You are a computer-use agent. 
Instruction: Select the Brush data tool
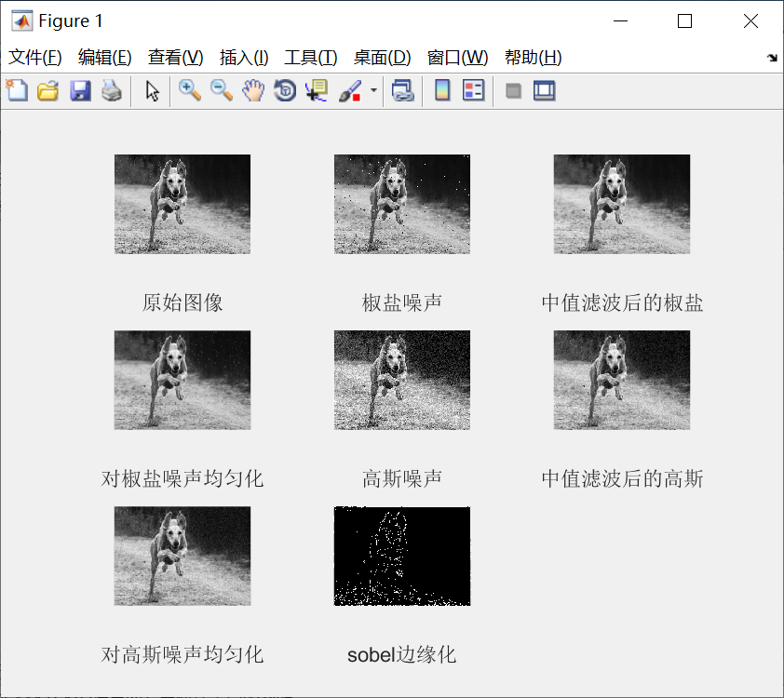point(350,91)
